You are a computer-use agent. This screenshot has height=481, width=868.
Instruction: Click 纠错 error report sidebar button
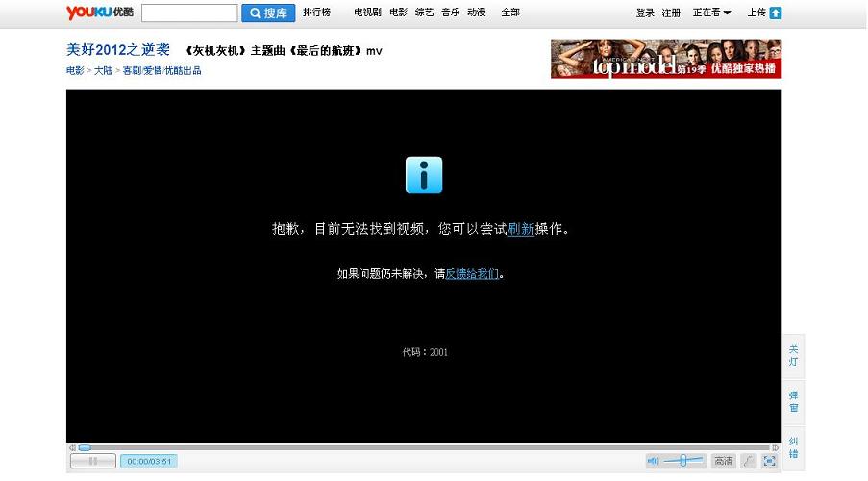pos(793,447)
